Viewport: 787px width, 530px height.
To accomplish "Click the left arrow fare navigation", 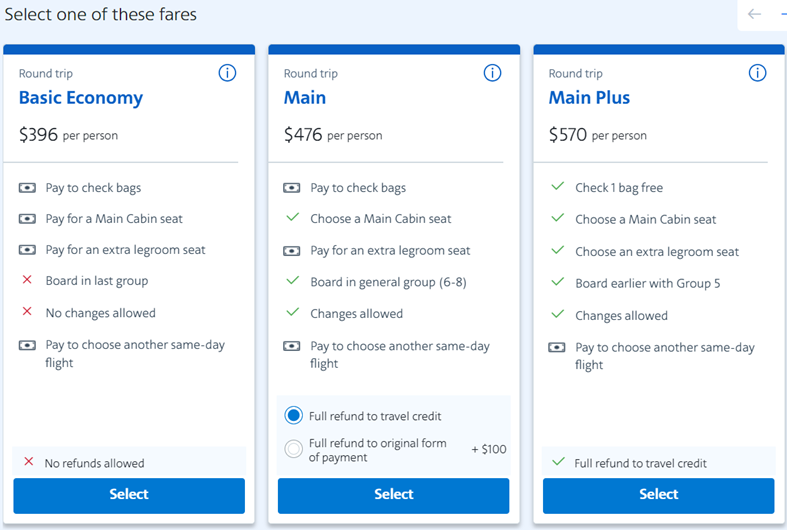I will click(x=754, y=14).
